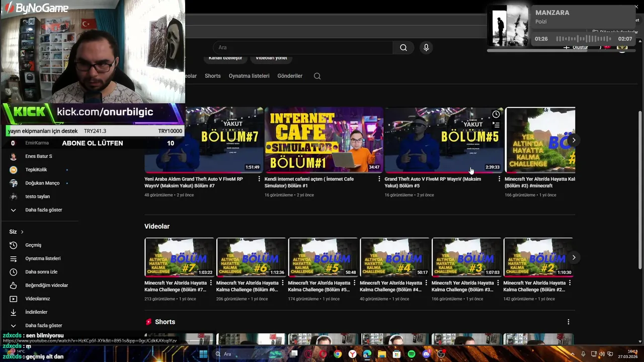
Task: Click the YouTube search magnifier button
Action: click(404, 48)
